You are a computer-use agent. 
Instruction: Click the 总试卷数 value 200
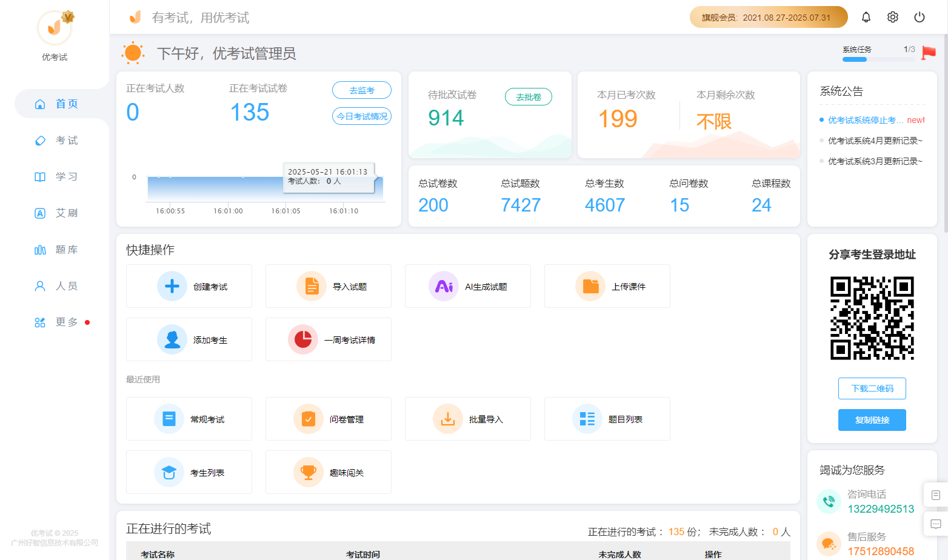433,205
